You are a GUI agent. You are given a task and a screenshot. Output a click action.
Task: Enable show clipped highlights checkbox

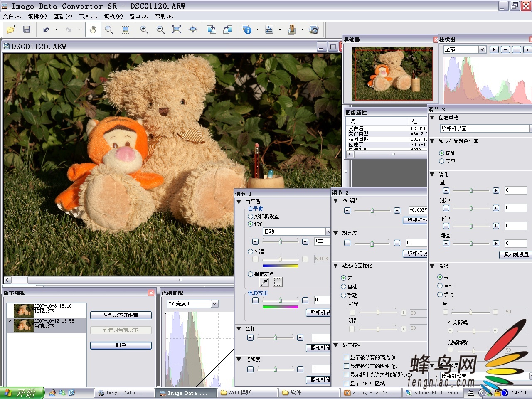point(346,357)
